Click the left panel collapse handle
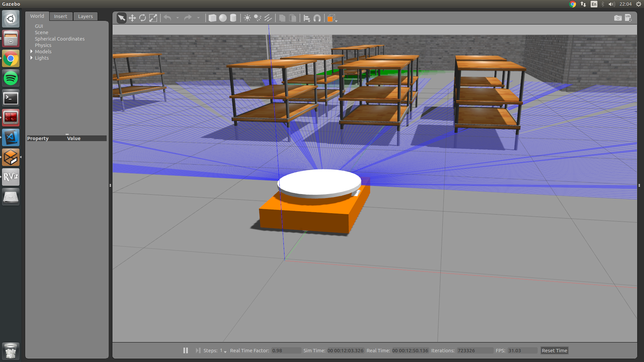644x362 pixels. tap(110, 185)
